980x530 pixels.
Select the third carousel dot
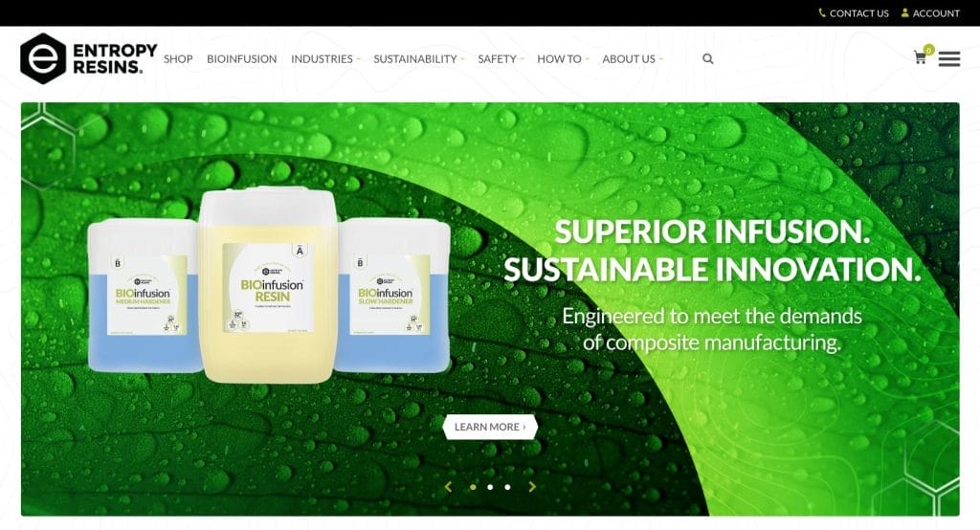[x=507, y=487]
